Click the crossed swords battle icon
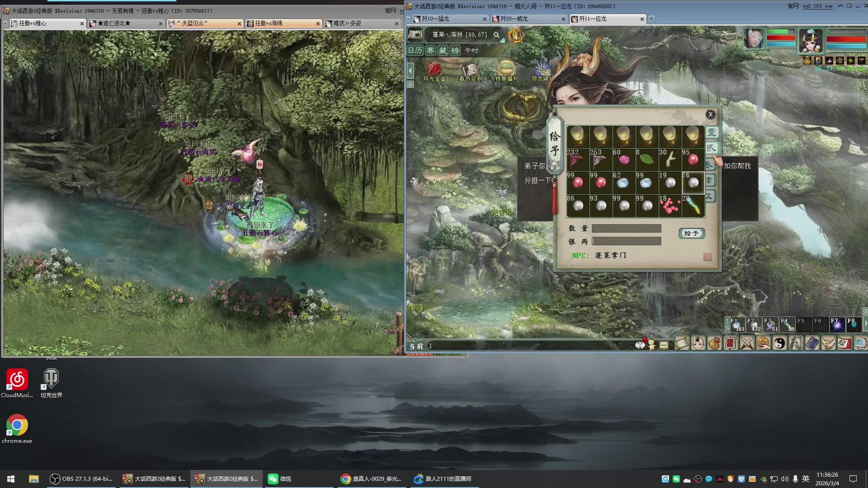The image size is (868, 488). (x=747, y=343)
